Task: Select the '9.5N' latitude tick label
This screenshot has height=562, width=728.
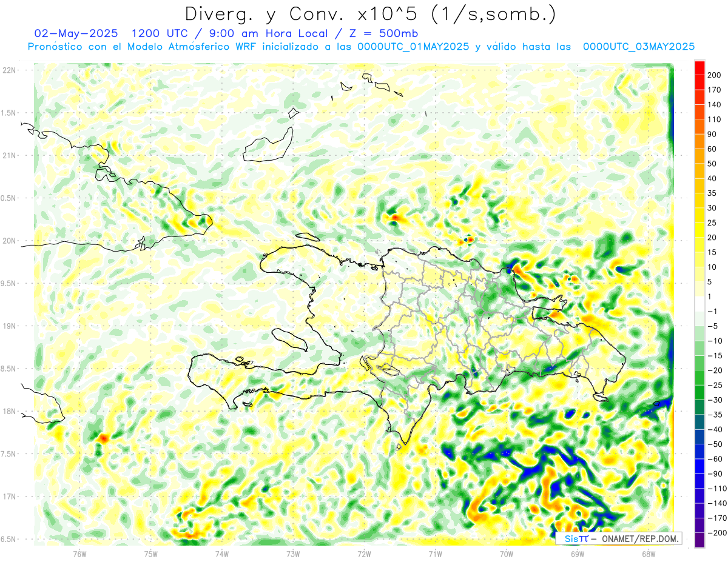Action: click(8, 283)
